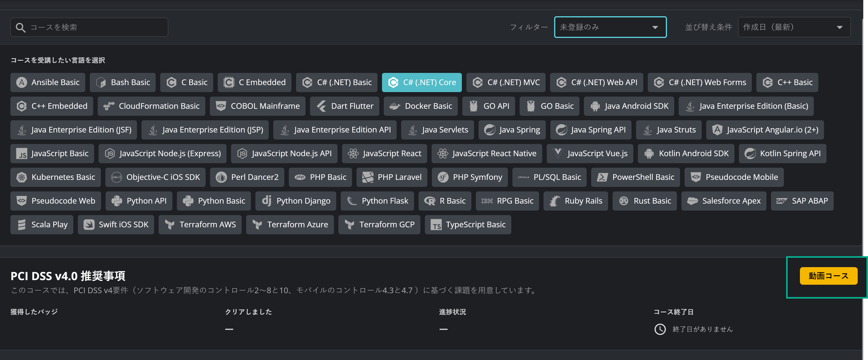Click the コースを受講したい言語を選択 heading text
This screenshot has width=868, height=360.
[x=58, y=60]
